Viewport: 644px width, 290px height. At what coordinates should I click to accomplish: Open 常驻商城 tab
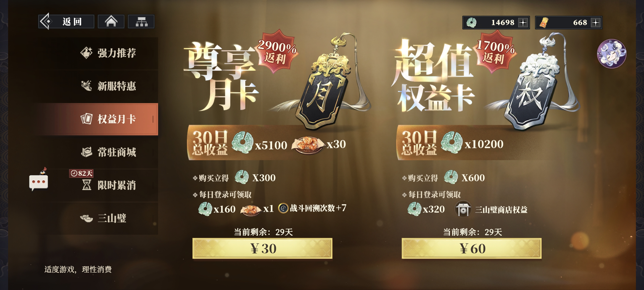tap(108, 152)
